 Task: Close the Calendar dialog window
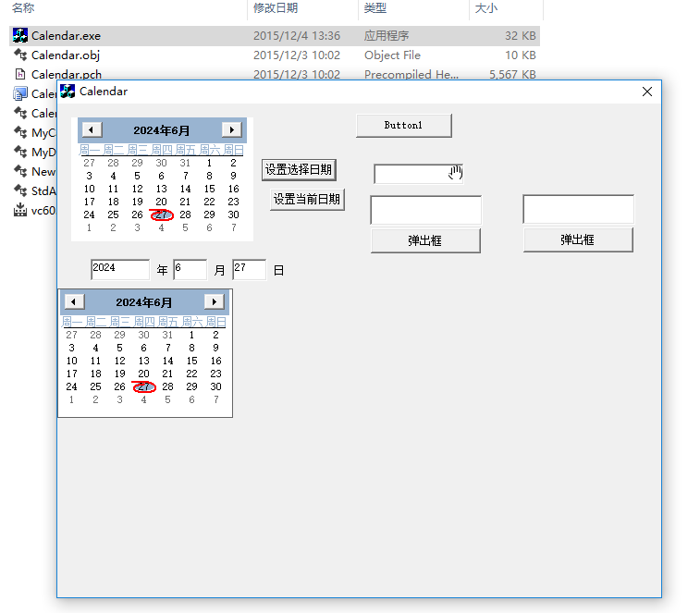point(646,92)
